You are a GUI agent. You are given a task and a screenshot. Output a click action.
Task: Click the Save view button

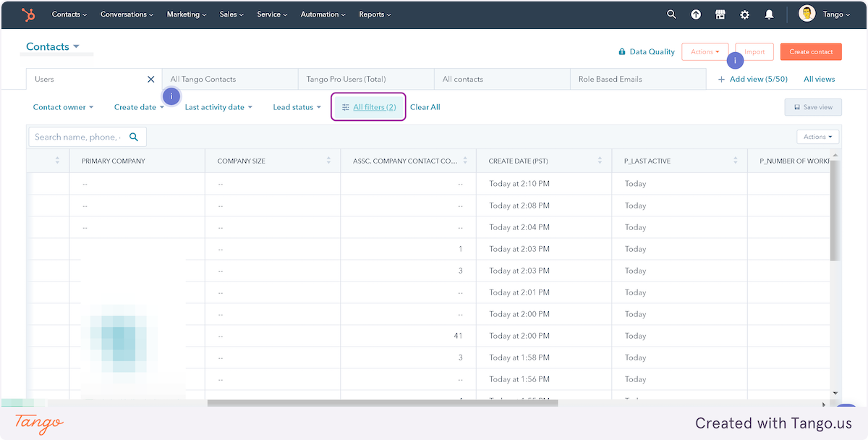[x=813, y=107]
